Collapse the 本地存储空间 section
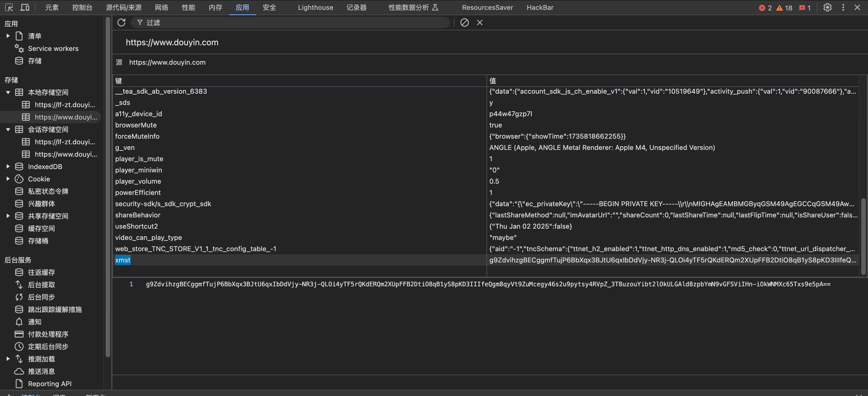 (8, 92)
